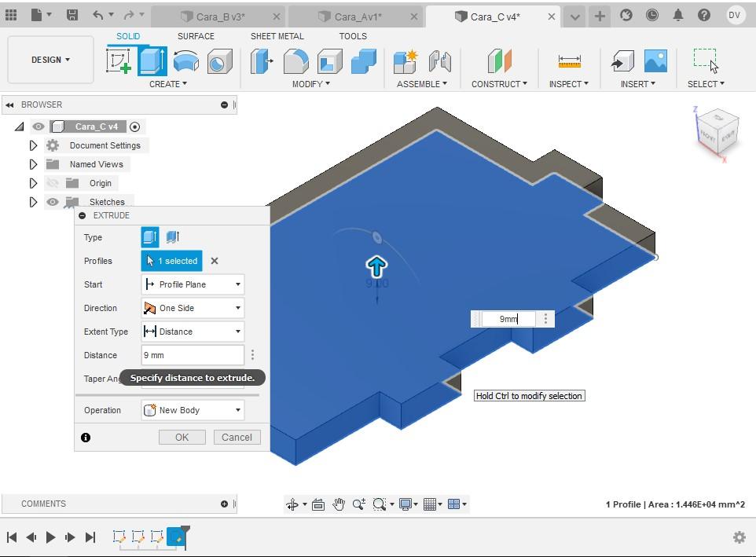Switch to the SURFACE tab
756x557 pixels.
click(196, 36)
